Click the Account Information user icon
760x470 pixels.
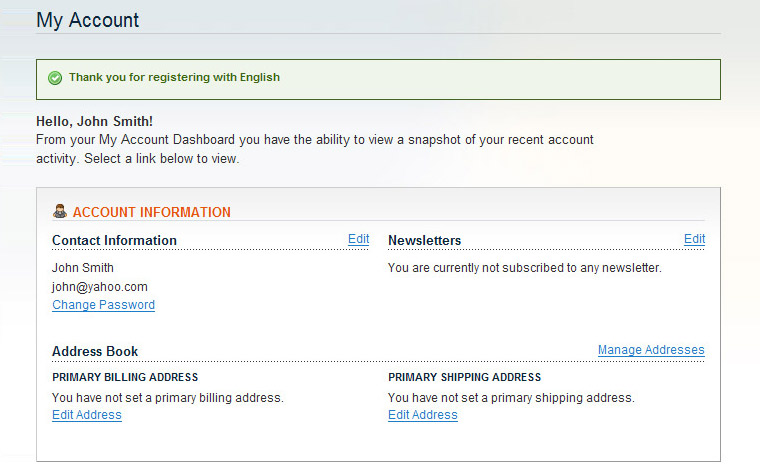click(60, 211)
